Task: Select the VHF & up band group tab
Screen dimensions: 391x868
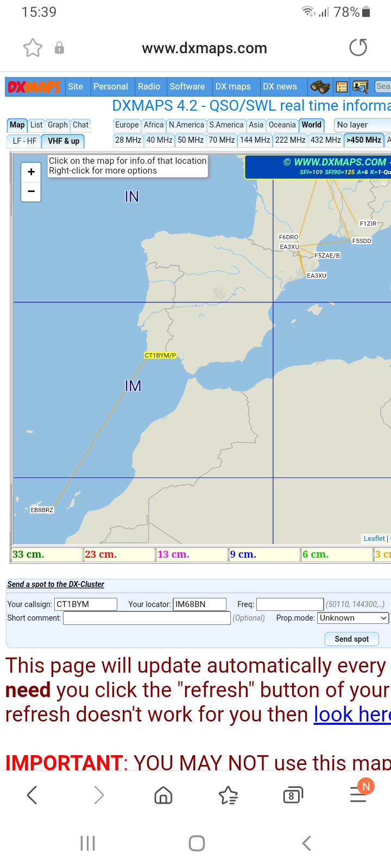Action: 64,141
